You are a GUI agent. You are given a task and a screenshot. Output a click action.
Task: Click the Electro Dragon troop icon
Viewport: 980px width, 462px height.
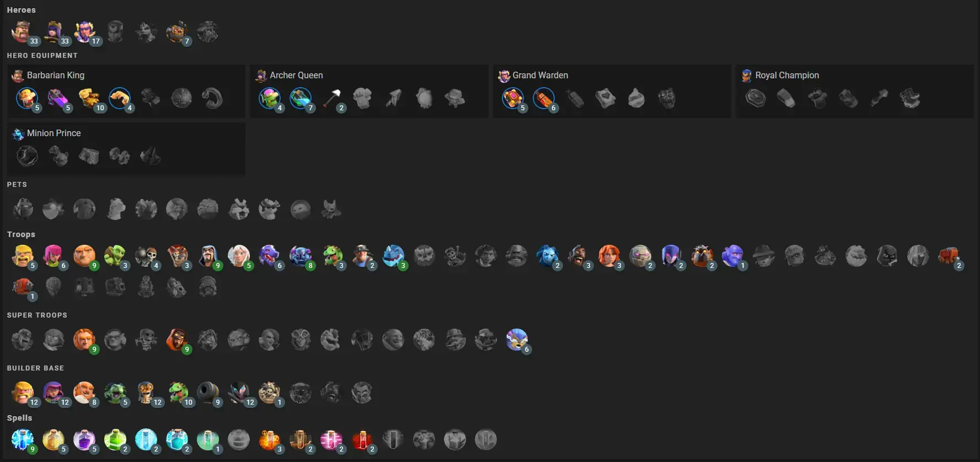393,256
